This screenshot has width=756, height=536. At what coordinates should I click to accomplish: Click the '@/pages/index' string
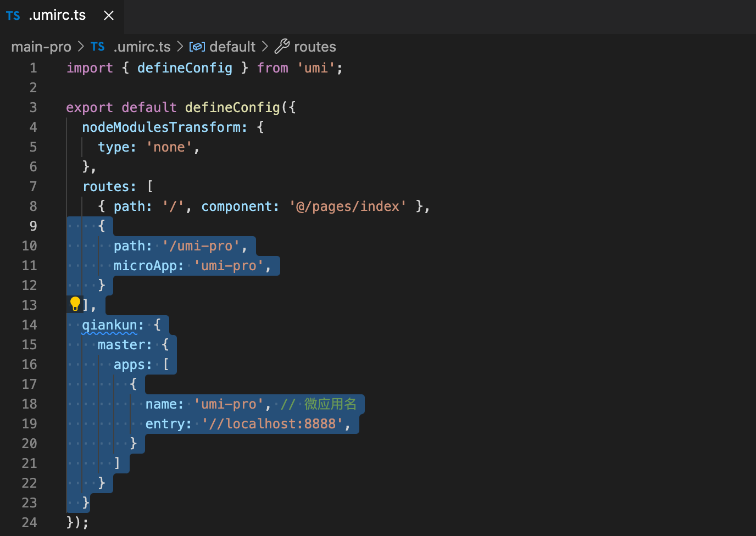pos(348,206)
